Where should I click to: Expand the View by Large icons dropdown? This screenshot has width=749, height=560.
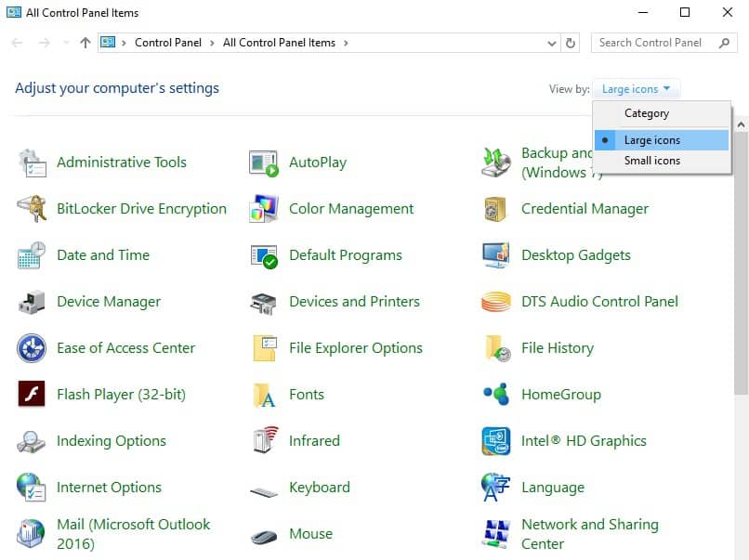(x=637, y=89)
